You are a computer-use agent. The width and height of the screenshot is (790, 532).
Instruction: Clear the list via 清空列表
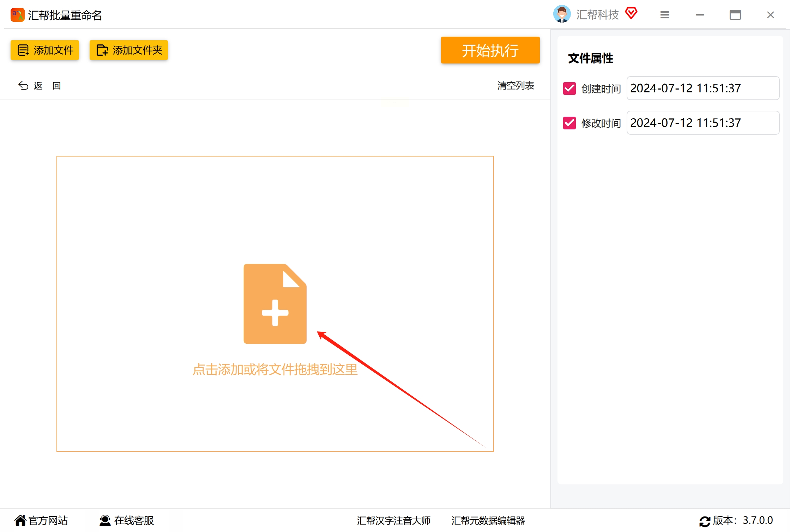515,85
